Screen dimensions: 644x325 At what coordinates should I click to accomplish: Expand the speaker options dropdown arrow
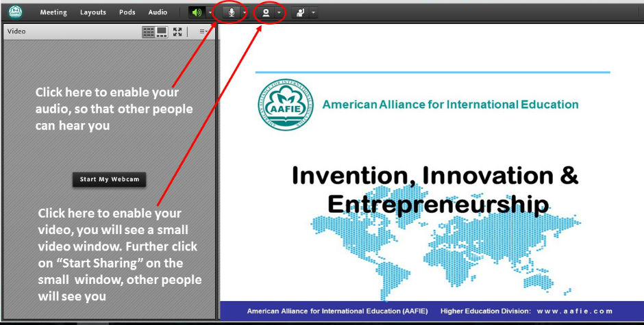(210, 13)
